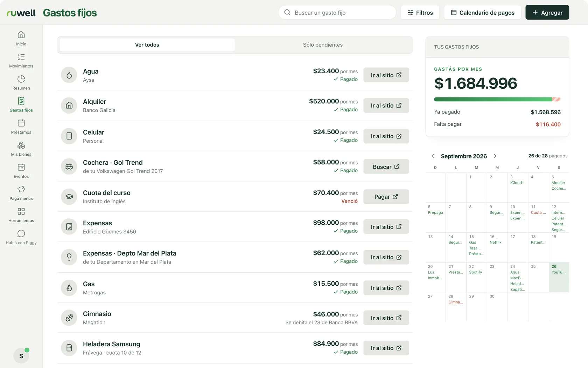Open Herramientas grid icon
588x368 pixels.
pos(21,211)
